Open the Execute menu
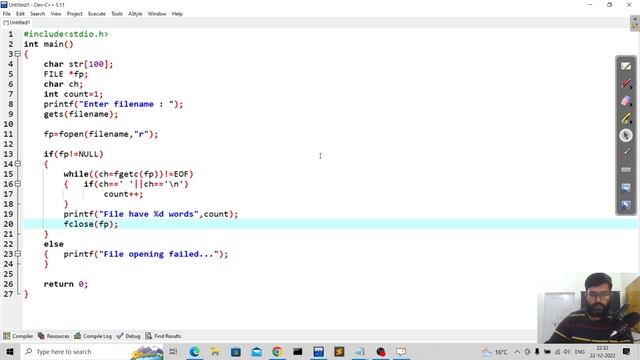The height and width of the screenshot is (360, 640). tap(97, 13)
